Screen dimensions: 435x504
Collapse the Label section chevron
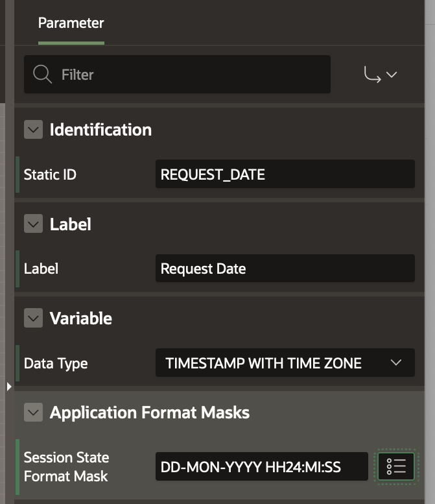[x=33, y=224]
